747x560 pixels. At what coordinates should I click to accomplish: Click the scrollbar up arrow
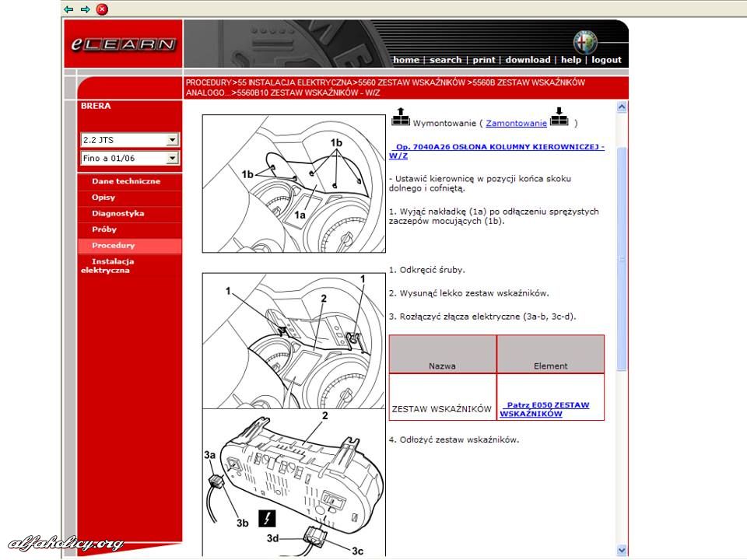pyautogui.click(x=622, y=107)
